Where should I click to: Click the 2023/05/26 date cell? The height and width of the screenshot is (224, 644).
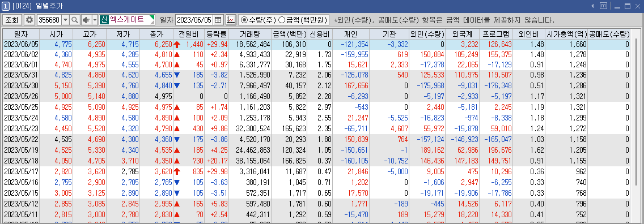[x=20, y=96]
